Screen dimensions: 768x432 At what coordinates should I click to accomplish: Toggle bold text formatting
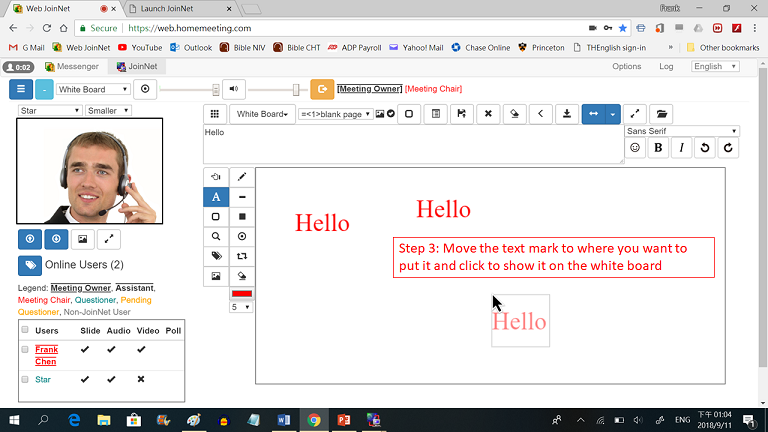pyautogui.click(x=658, y=147)
